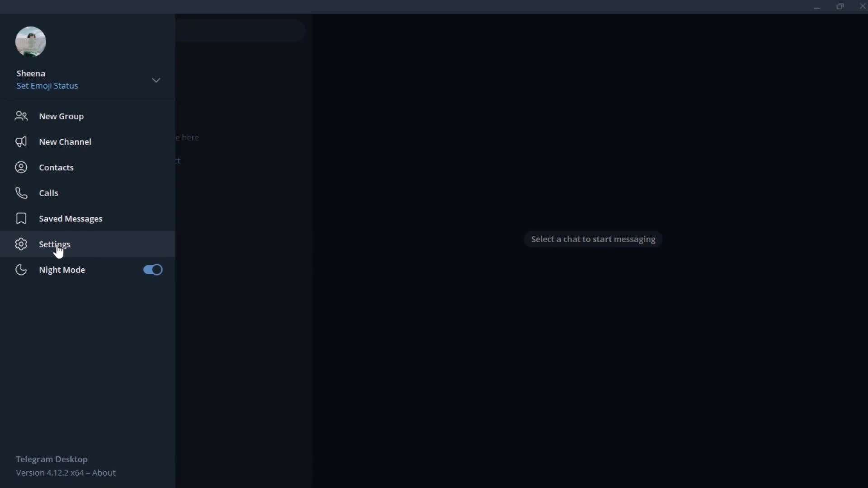
Task: Click Sheena's profile picture
Action: pyautogui.click(x=30, y=42)
